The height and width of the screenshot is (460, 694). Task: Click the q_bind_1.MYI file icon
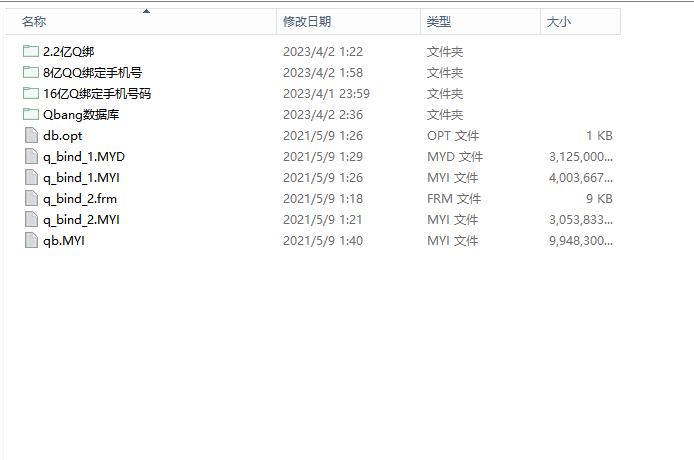click(31, 178)
